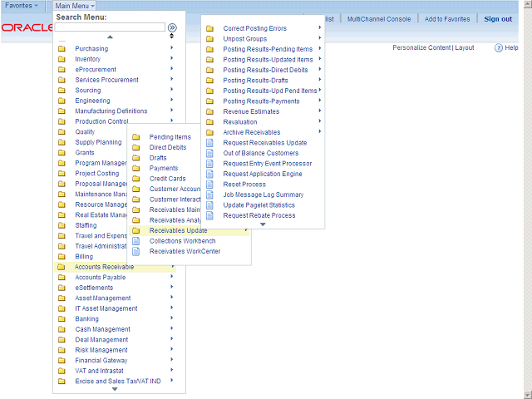Screen dimensions: 532x399
Task: Expand the eProcurement submenu arrow
Action: pyautogui.click(x=172, y=70)
